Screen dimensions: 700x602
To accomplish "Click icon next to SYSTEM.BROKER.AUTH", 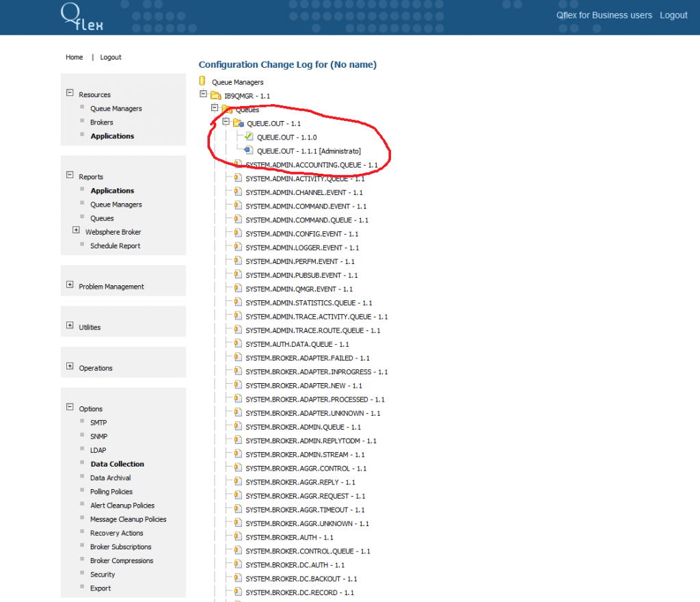I will pos(238,537).
